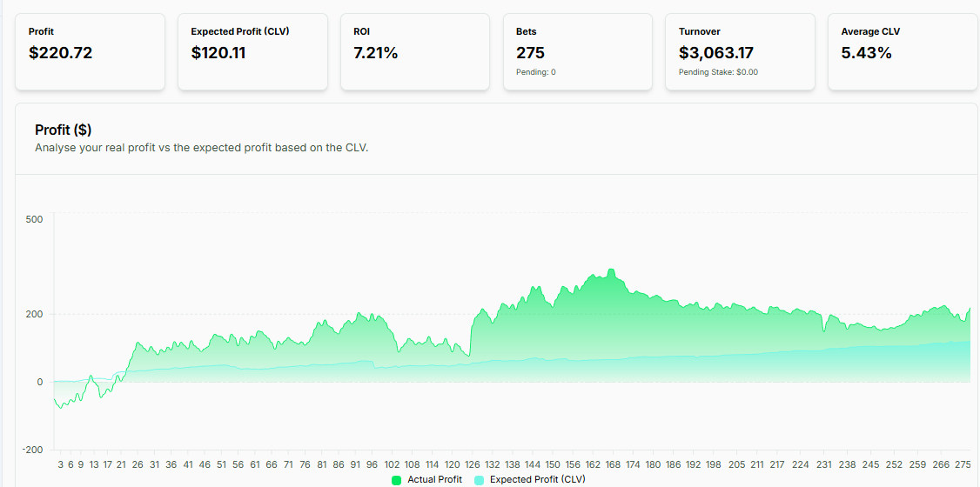Click the Profit ($) chart heading
The image size is (980, 487).
tap(64, 130)
